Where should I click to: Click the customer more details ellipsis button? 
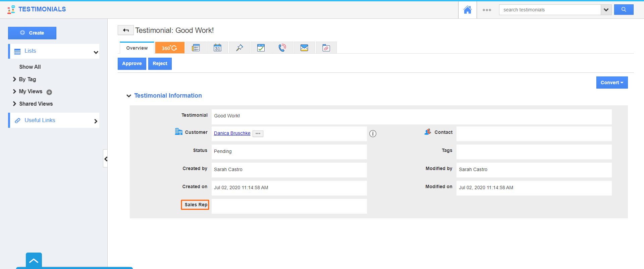coord(258,133)
